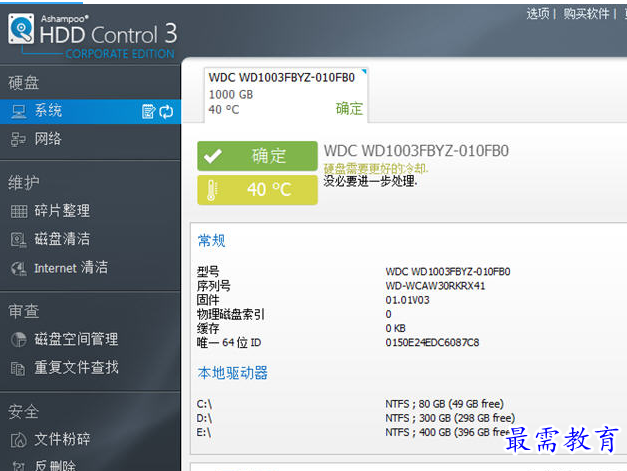Viewport: 627px width, 471px height.
Task: Click the 安全 sidebar section header
Action: click(x=24, y=412)
